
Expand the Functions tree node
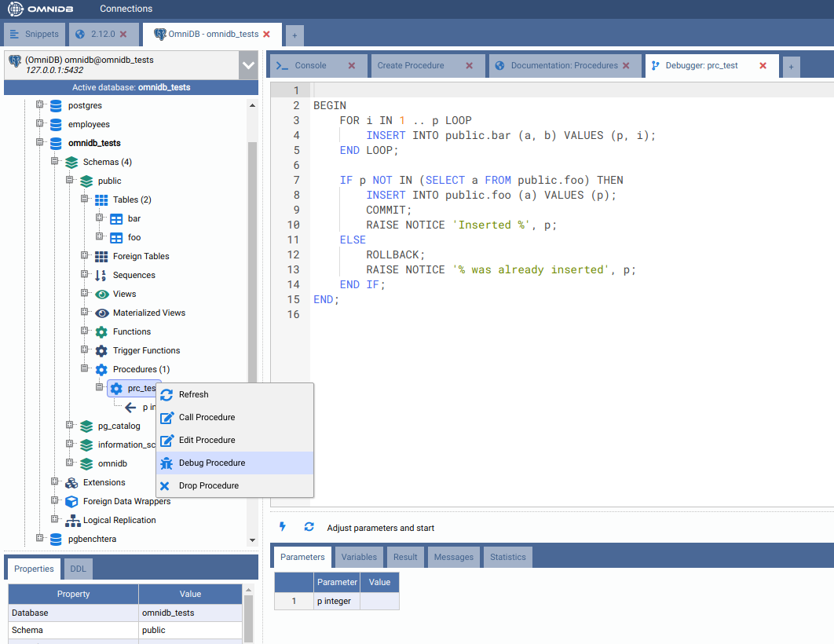click(85, 331)
